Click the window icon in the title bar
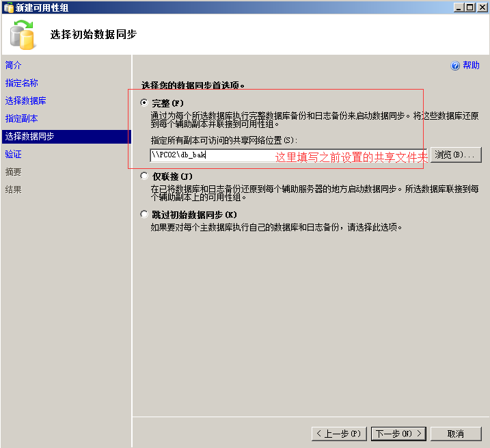Image resolution: width=490 pixels, height=448 pixels. coord(8,8)
